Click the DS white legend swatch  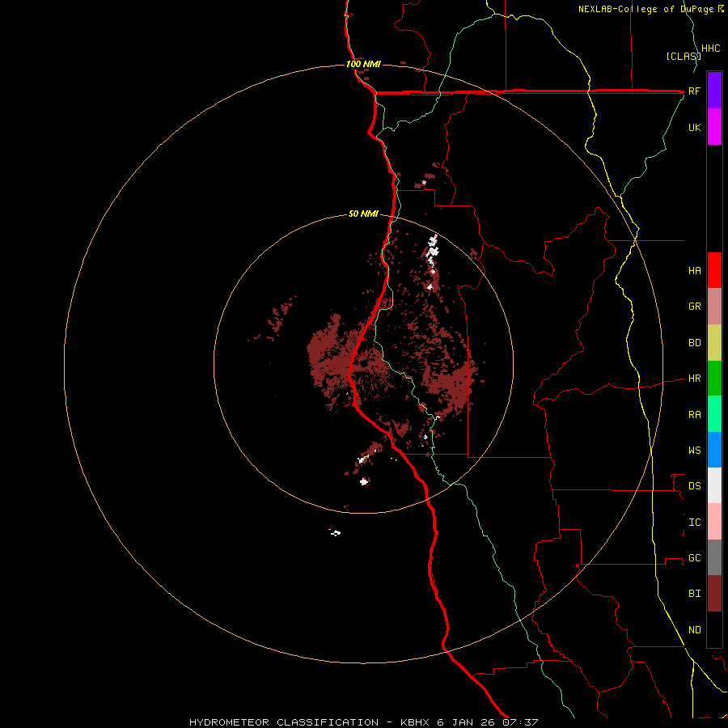(x=714, y=485)
